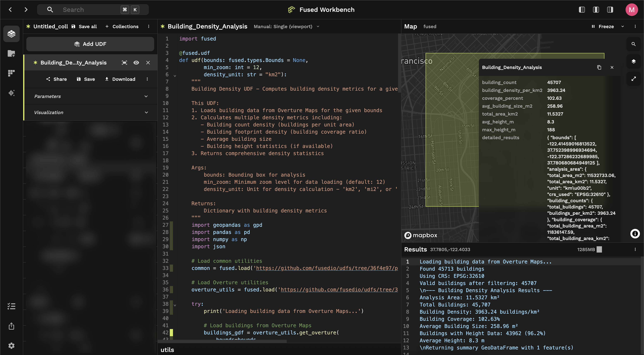Viewport: 644px width, 355px height.
Task: Click code line 1 'import fused'
Action: tap(197, 39)
